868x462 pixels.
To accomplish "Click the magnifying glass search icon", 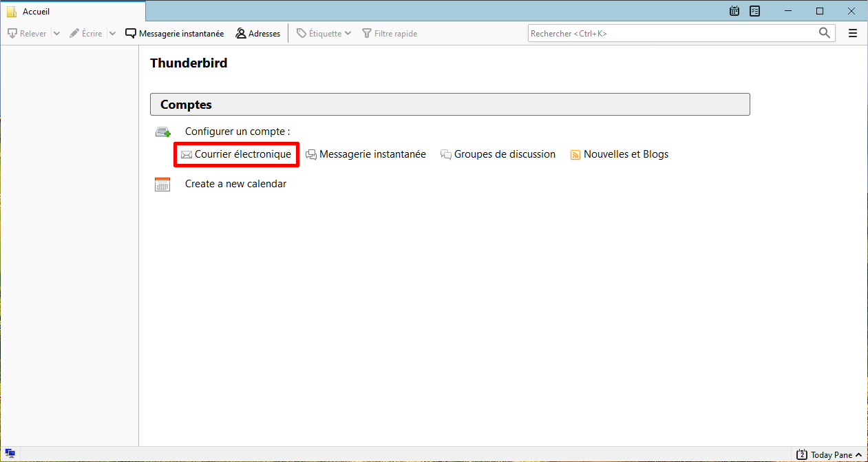I will pyautogui.click(x=825, y=33).
